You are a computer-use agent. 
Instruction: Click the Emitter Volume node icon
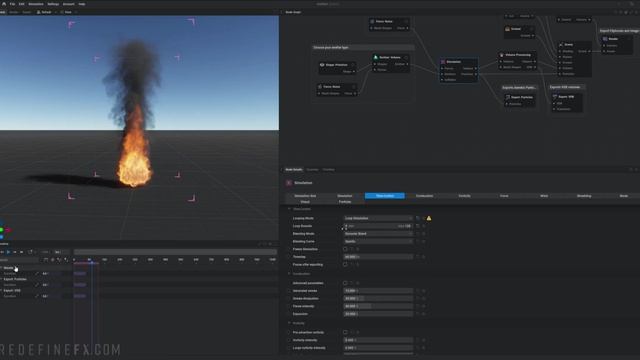pyautogui.click(x=376, y=57)
